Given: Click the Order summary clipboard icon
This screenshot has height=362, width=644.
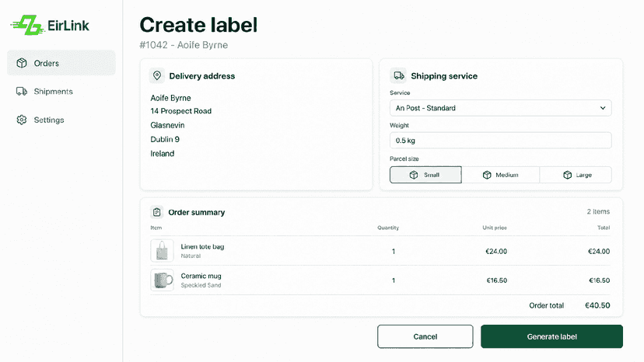Looking at the screenshot, I should coord(156,212).
